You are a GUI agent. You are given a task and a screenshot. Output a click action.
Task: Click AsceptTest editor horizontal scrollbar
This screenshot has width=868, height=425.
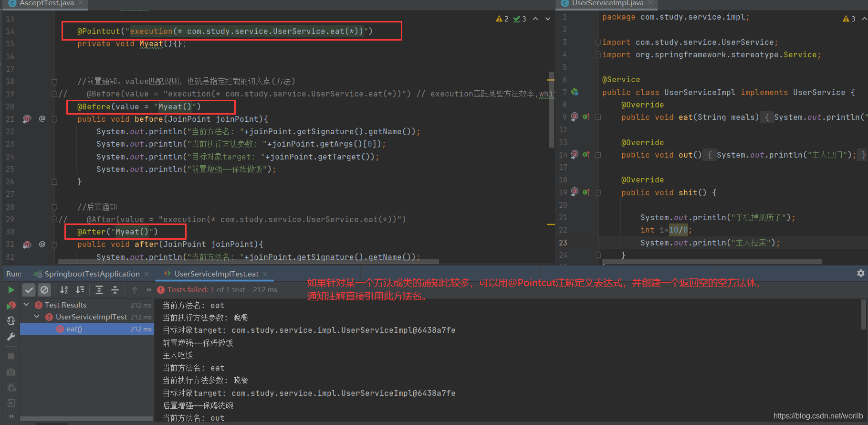pos(248,261)
